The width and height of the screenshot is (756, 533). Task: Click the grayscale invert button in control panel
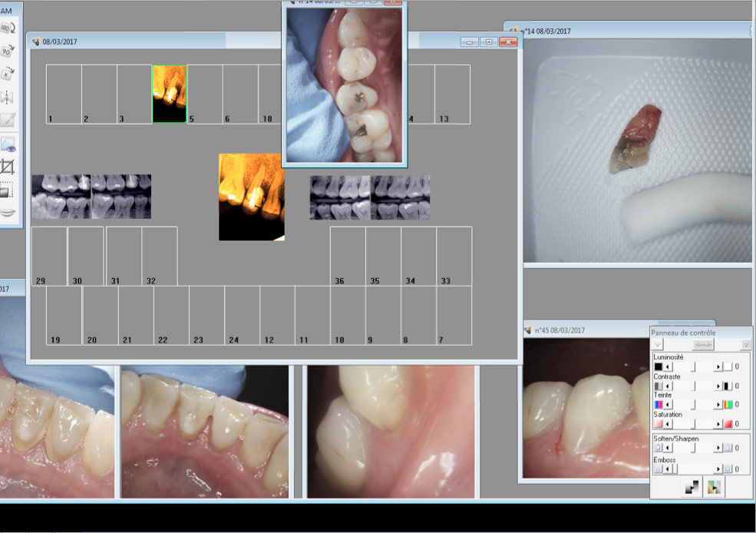coord(692,487)
